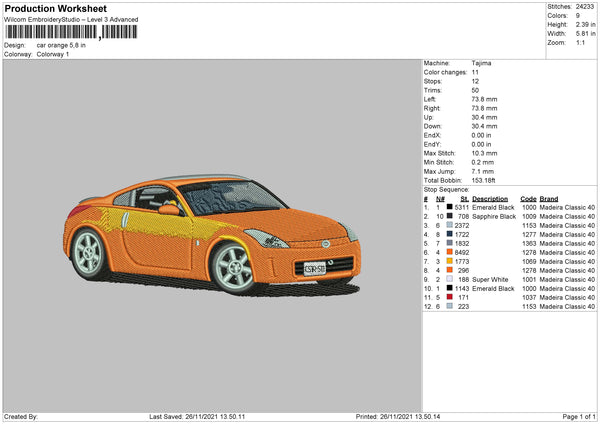Viewport: 600px width, 424px height.
Task: Click the orange car design preview
Action: click(x=212, y=230)
